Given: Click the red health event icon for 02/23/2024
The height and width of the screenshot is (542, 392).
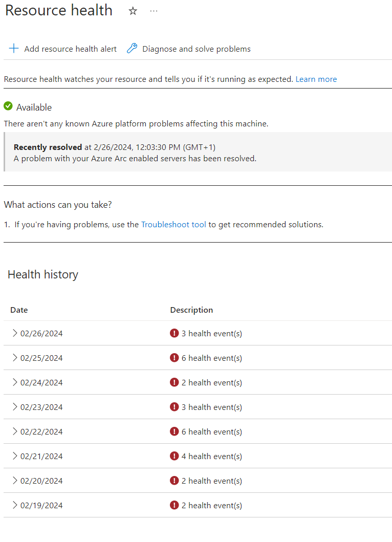Looking at the screenshot, I should click(x=175, y=407).
